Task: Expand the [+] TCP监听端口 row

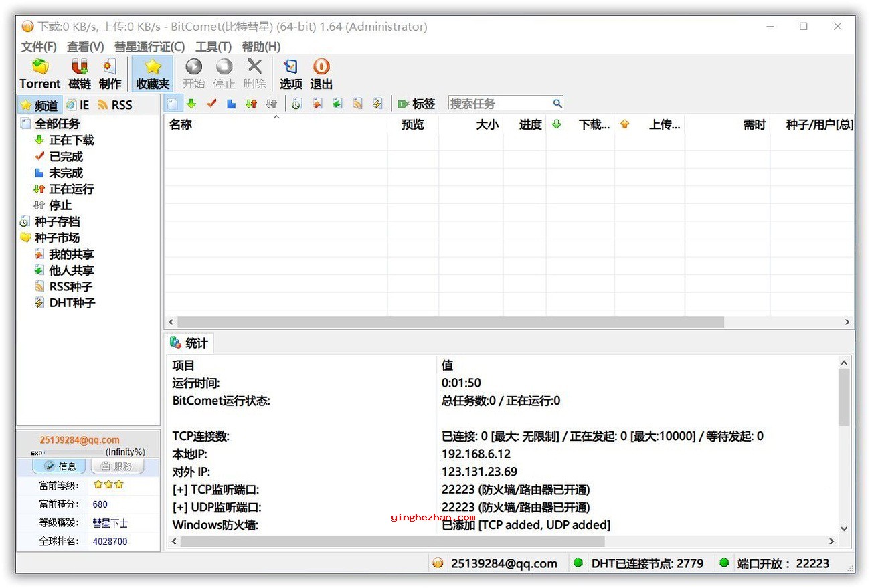Action: [x=215, y=490]
